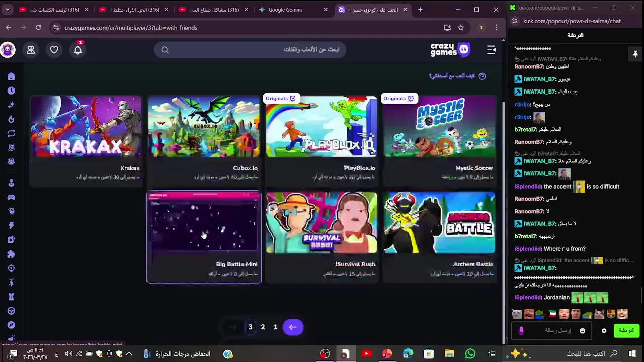Open the steering wheel driving category icon

tap(11, 311)
